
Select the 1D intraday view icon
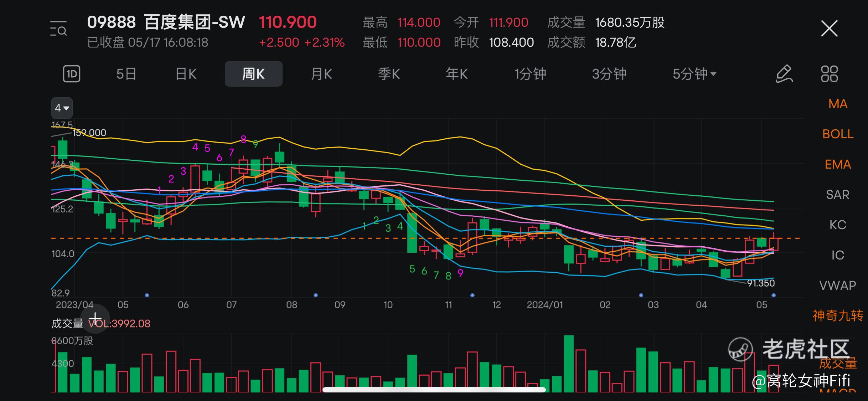pyautogui.click(x=72, y=74)
